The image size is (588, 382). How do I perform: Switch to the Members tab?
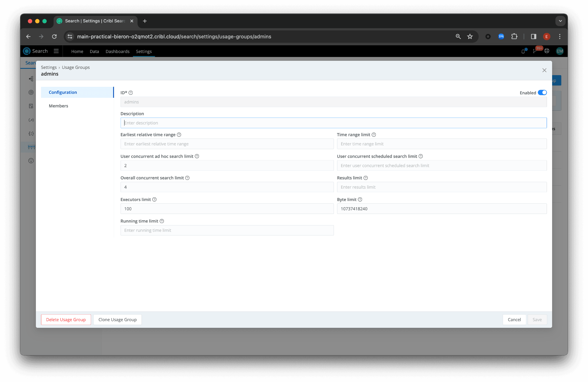59,106
